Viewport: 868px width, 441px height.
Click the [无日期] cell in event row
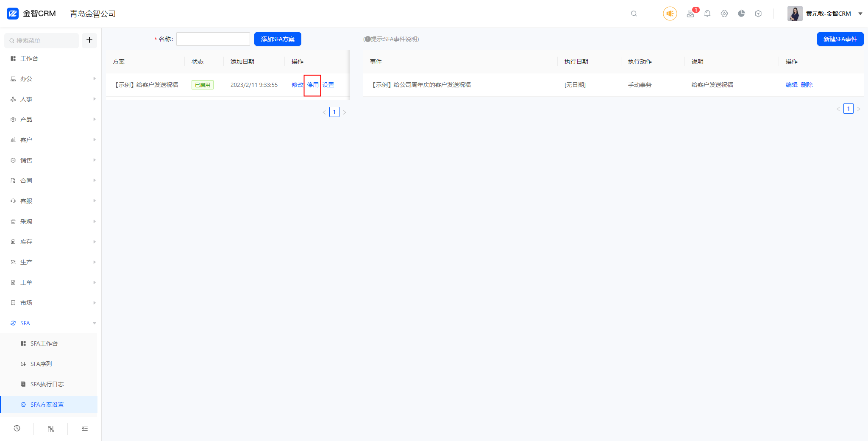pyautogui.click(x=575, y=85)
